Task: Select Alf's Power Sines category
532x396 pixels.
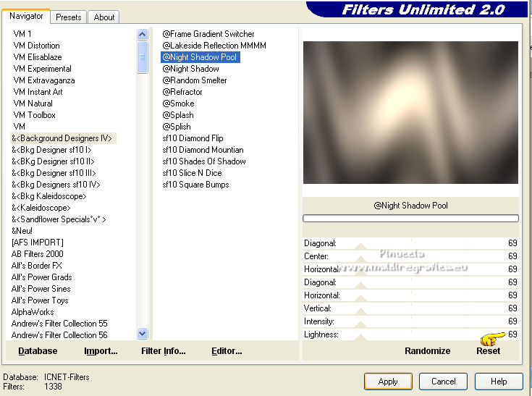Action: (x=41, y=289)
